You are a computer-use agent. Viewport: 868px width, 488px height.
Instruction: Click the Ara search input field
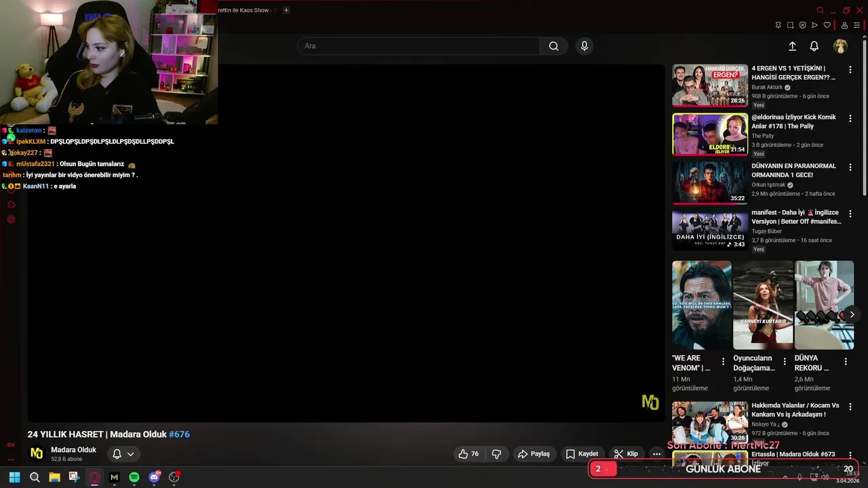pyautogui.click(x=418, y=46)
